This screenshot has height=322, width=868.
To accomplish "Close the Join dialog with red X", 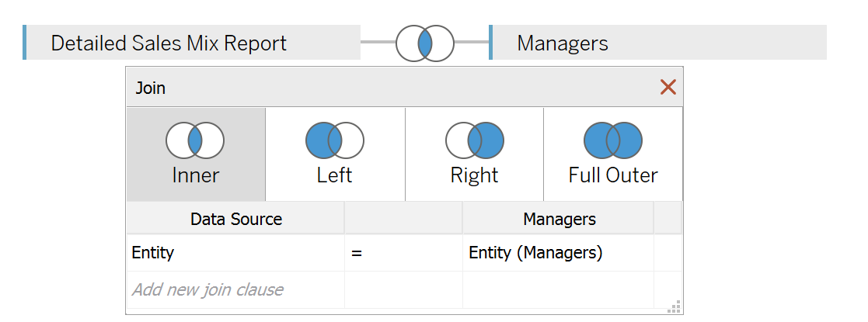I will tap(668, 87).
